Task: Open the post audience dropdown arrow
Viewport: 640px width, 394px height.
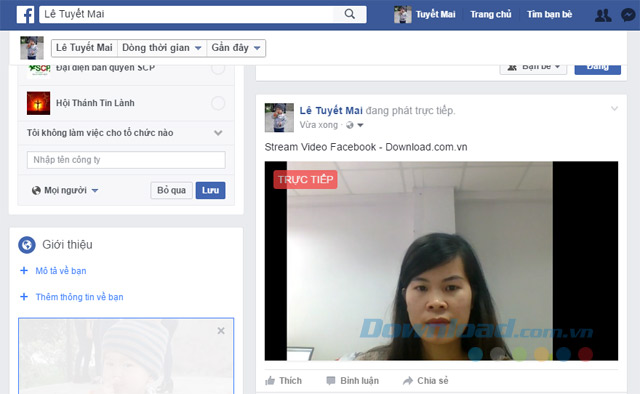Action: (360, 125)
